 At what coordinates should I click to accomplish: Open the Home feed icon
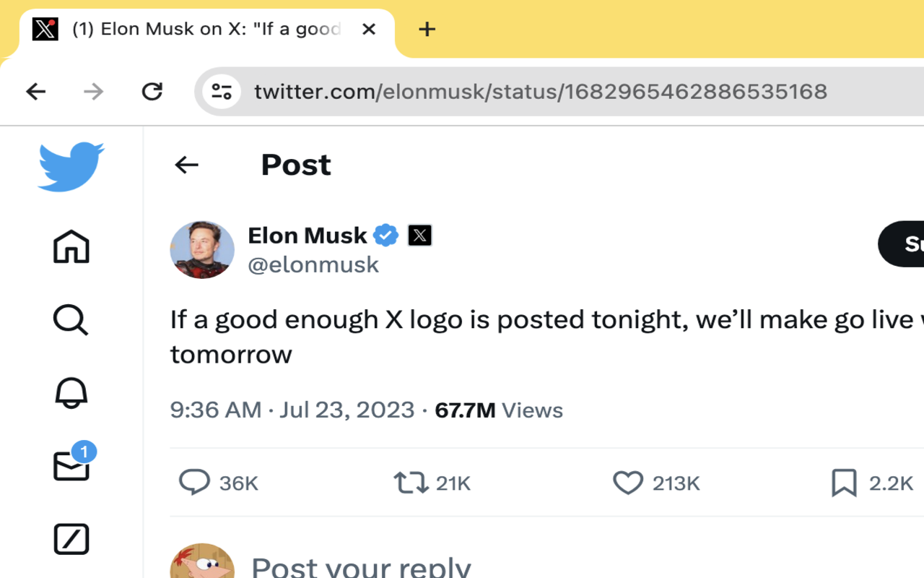71,247
